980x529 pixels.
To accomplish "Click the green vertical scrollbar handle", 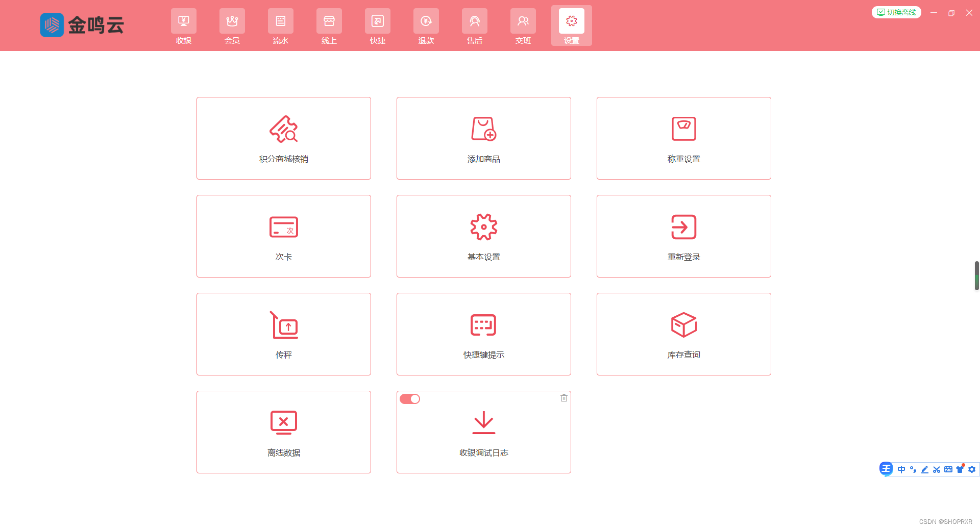I will pyautogui.click(x=976, y=275).
